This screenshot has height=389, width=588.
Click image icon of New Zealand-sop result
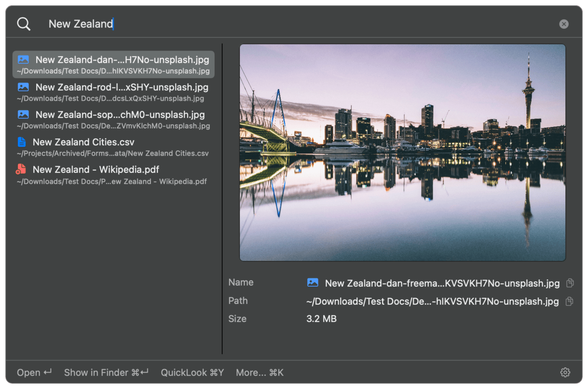(x=23, y=114)
